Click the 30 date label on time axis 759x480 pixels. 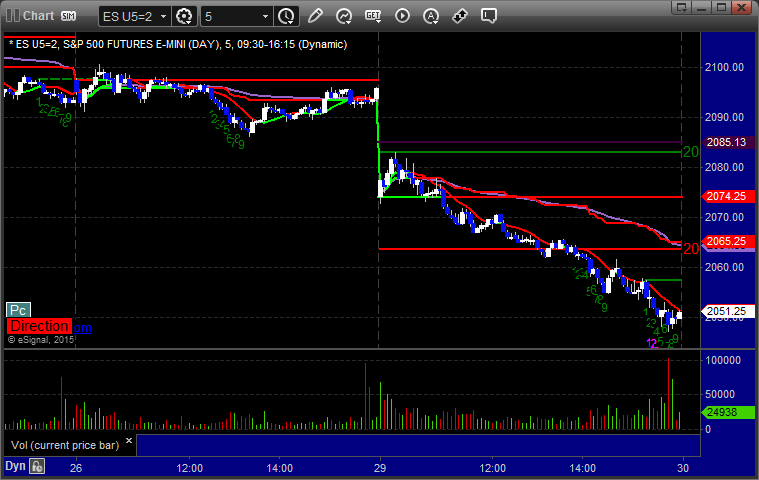683,468
